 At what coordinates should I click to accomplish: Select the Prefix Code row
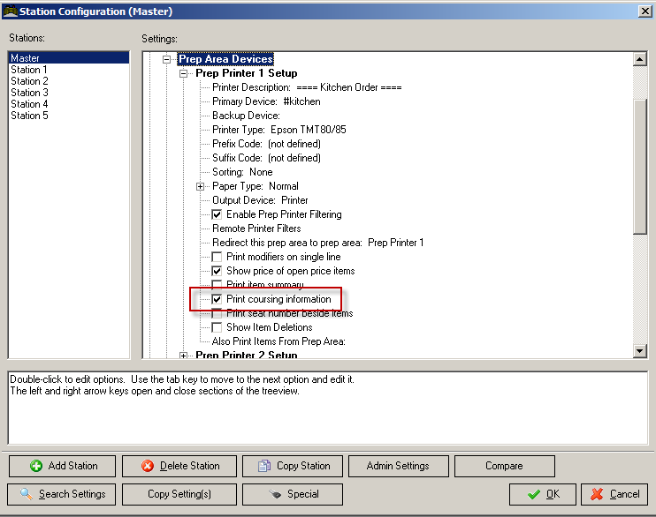pyautogui.click(x=266, y=144)
